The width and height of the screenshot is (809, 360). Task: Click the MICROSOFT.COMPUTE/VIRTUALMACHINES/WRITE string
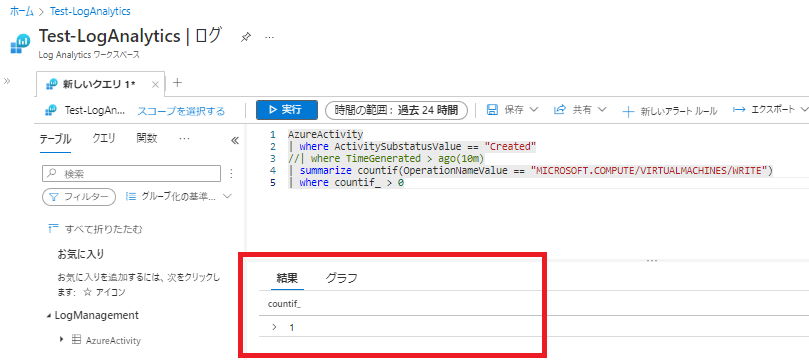(x=651, y=171)
